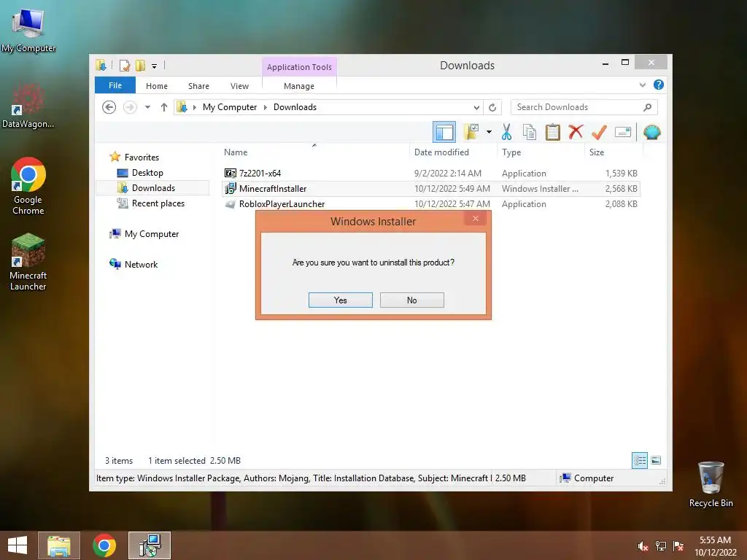The width and height of the screenshot is (747, 560).
Task: Expand the address bar history dropdown
Action: click(476, 108)
